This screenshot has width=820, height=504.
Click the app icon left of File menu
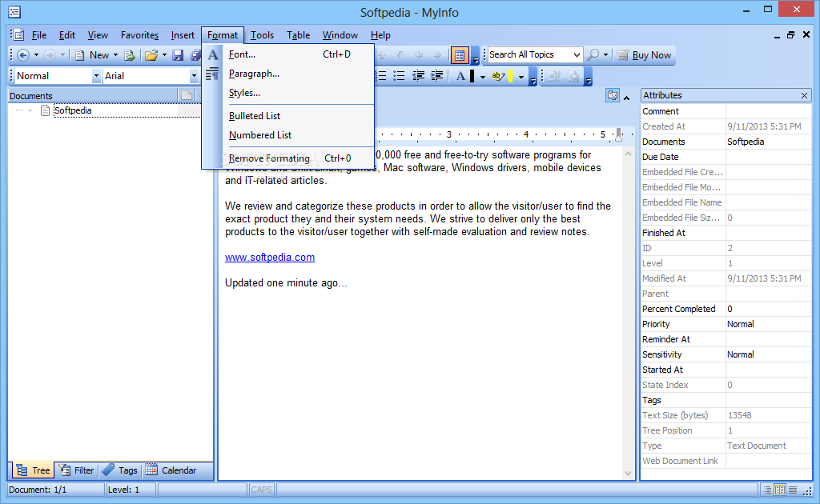click(19, 35)
